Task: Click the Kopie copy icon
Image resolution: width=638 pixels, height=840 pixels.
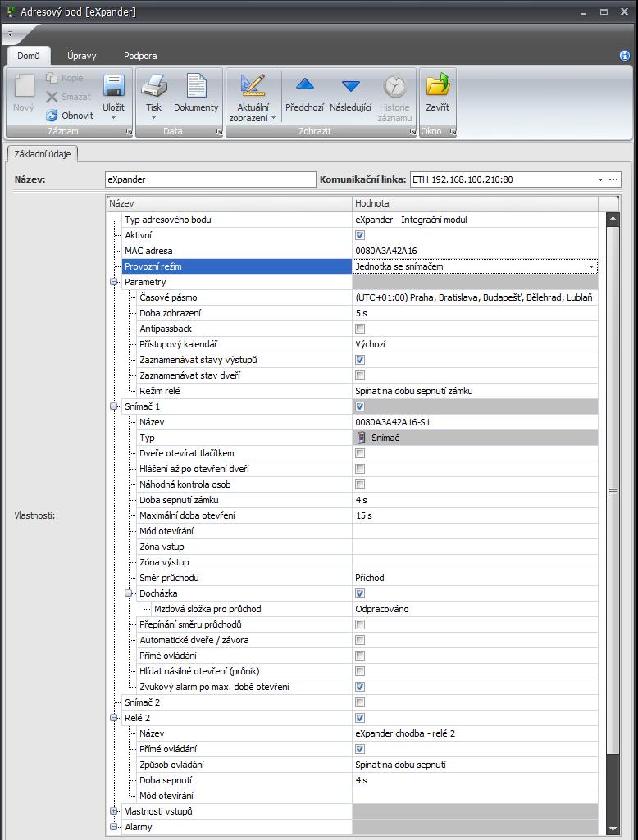Action: click(x=52, y=78)
